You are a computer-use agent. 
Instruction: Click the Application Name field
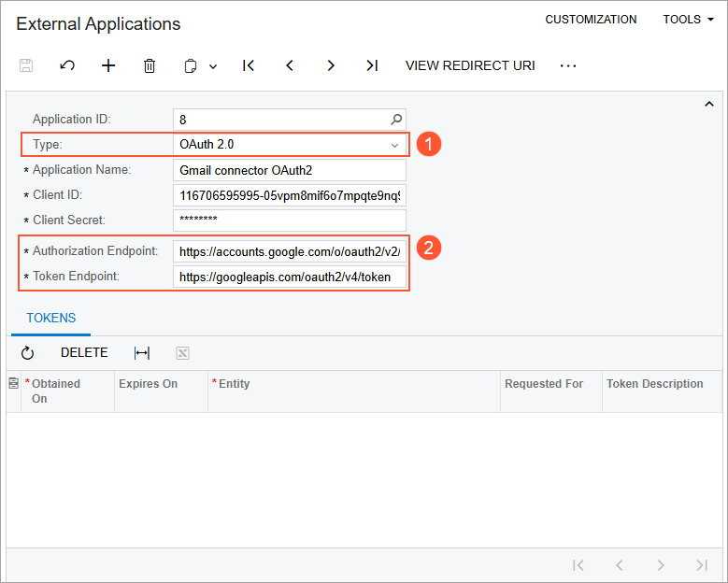click(290, 170)
